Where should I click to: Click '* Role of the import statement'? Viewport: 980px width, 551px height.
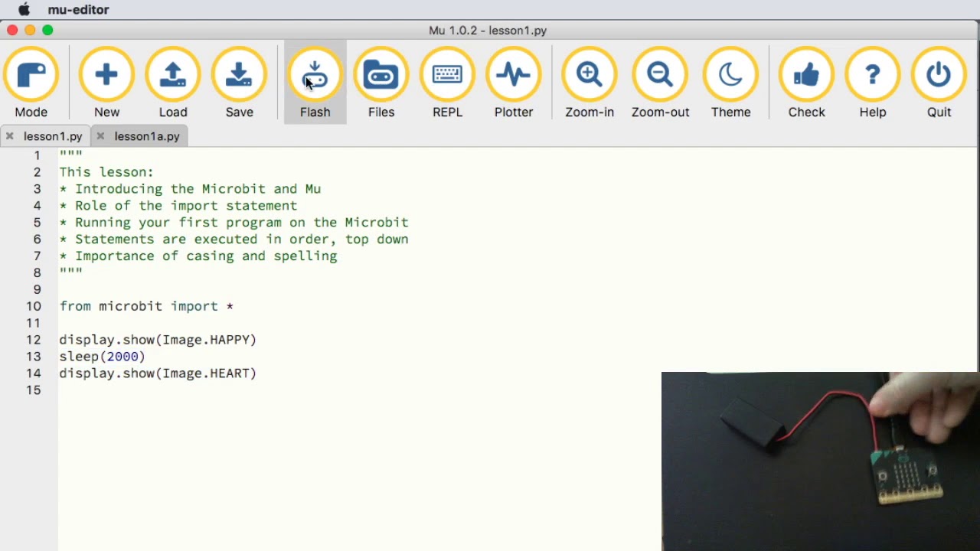tap(178, 206)
